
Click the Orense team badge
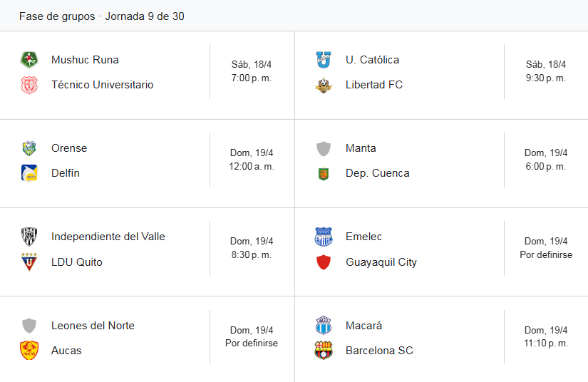29,148
